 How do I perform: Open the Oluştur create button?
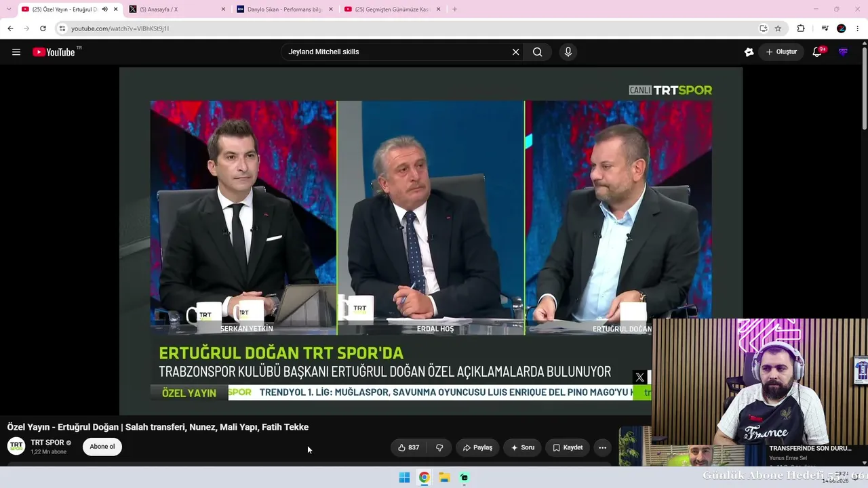(x=781, y=52)
